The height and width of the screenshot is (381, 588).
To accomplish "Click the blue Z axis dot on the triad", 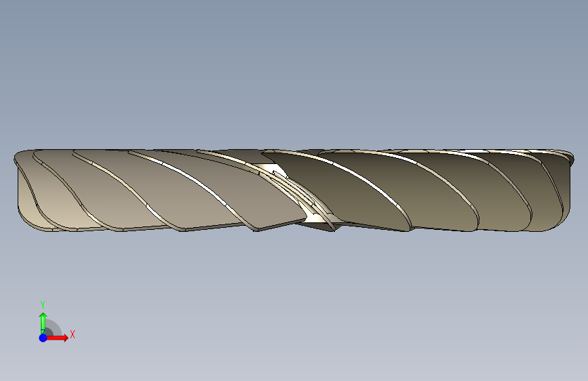I will pyautogui.click(x=43, y=338).
